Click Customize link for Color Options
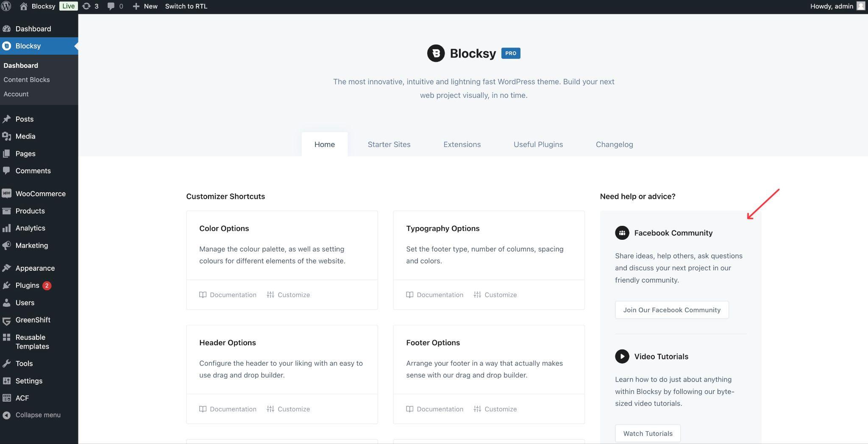The image size is (868, 444). (288, 295)
